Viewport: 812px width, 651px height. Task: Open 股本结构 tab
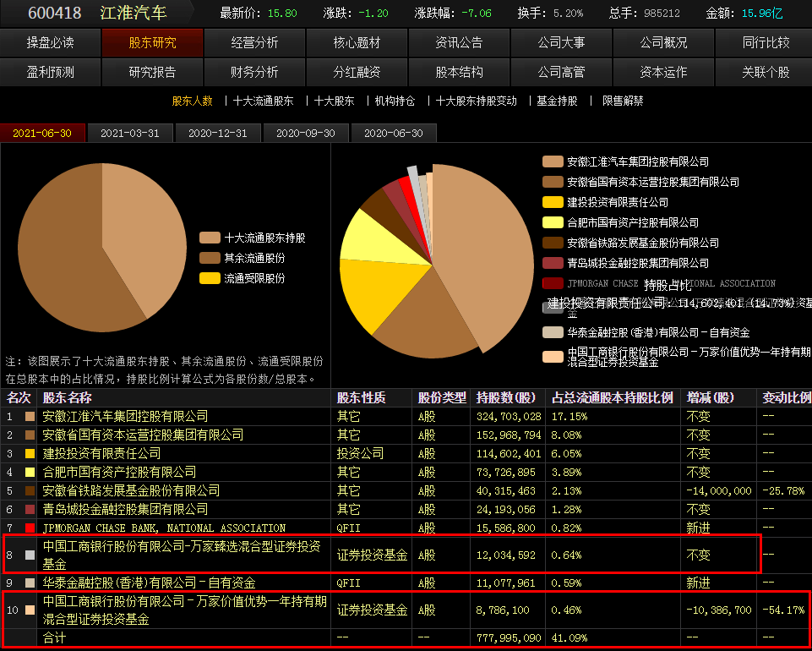(459, 72)
